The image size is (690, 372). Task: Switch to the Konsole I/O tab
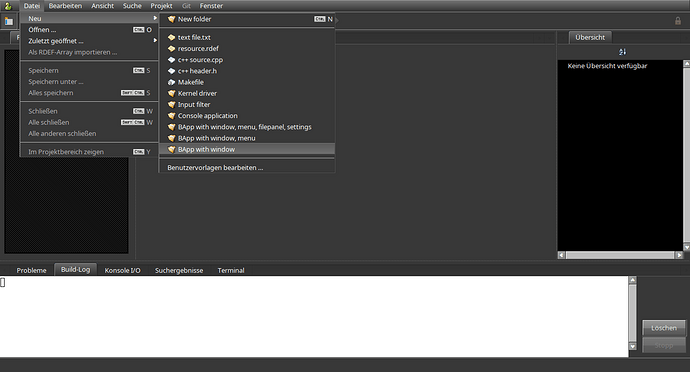point(122,270)
